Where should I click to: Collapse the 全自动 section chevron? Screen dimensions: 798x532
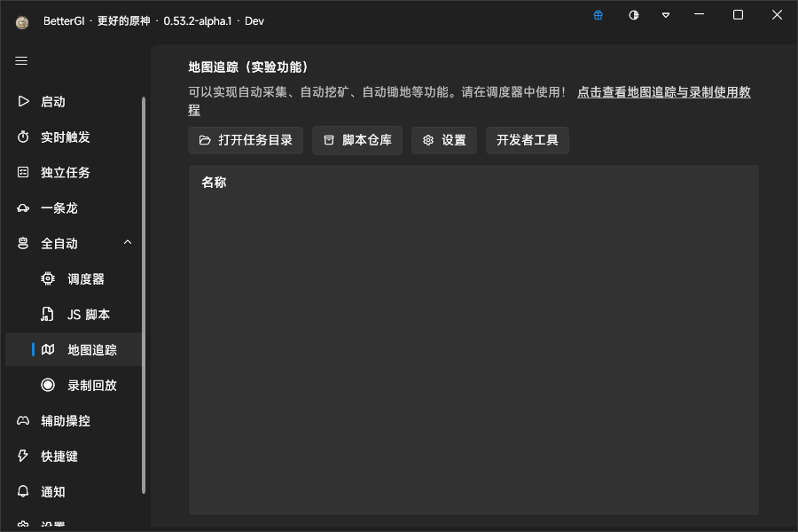[127, 243]
